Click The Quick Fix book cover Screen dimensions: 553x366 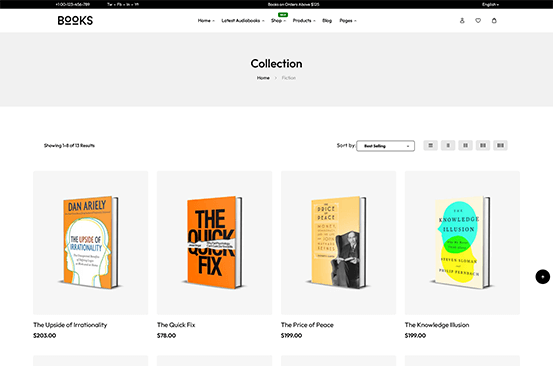tap(214, 243)
